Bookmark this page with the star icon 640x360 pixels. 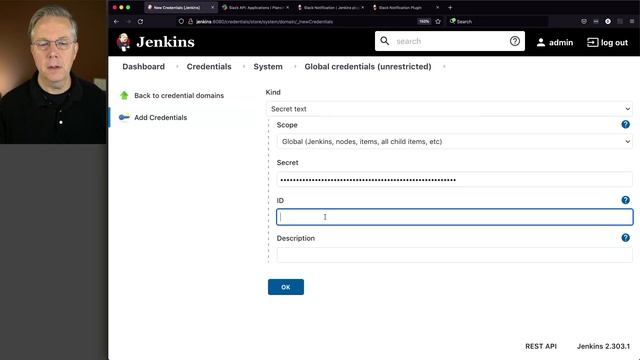[438, 21]
